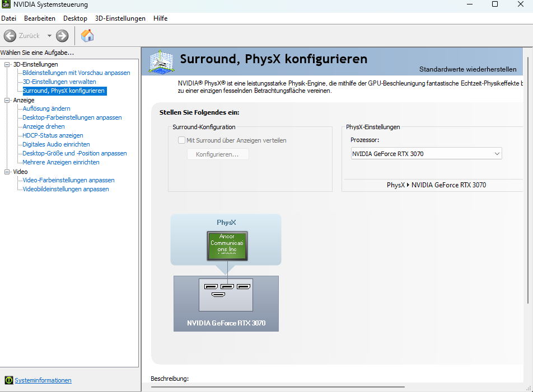
Task: Open the back history dropdown arrow
Action: point(49,36)
